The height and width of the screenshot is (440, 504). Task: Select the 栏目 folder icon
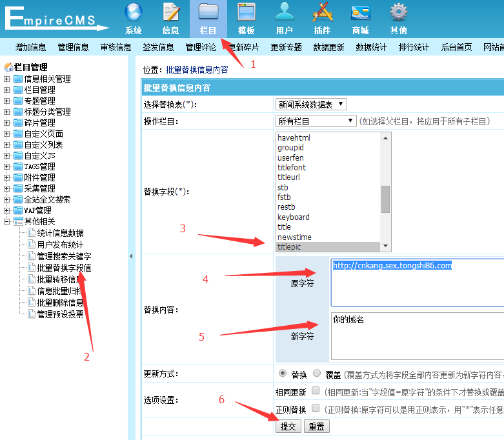(208, 12)
